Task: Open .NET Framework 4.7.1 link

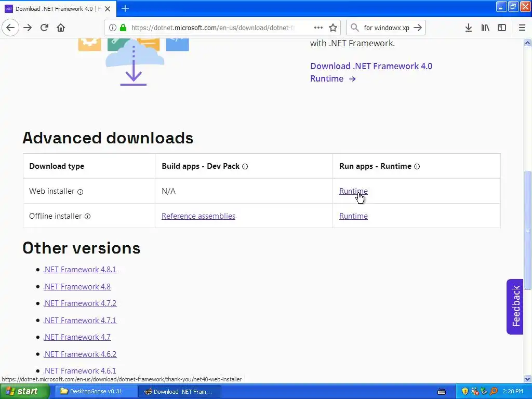Action: (x=79, y=320)
